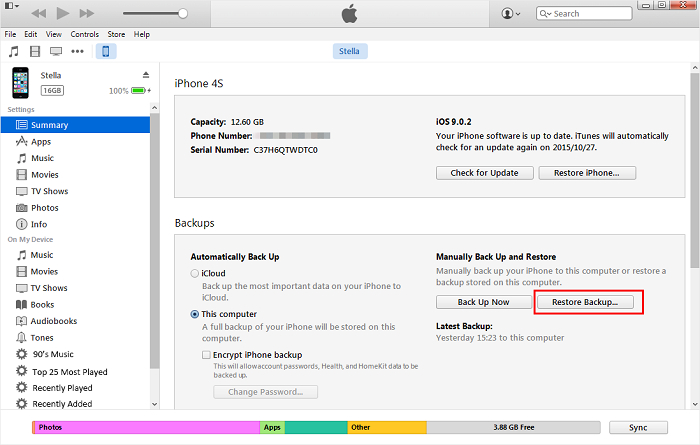Viewport: 700px width, 445px height.
Task: Click Apps segment of storage bar
Action: click(x=272, y=427)
